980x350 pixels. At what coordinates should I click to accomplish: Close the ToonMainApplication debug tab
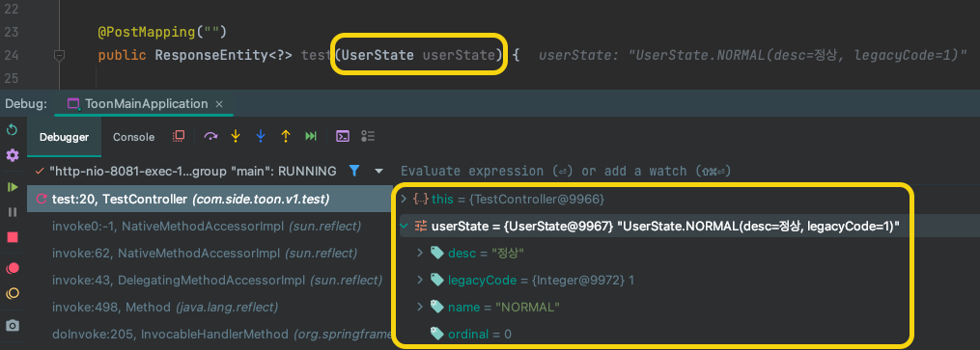tap(219, 104)
